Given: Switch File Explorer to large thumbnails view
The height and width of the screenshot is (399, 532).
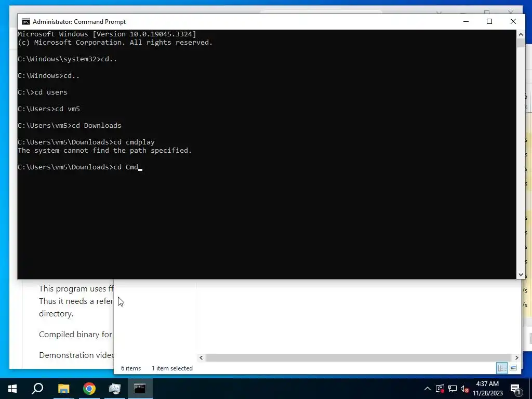Looking at the screenshot, I should [513, 368].
